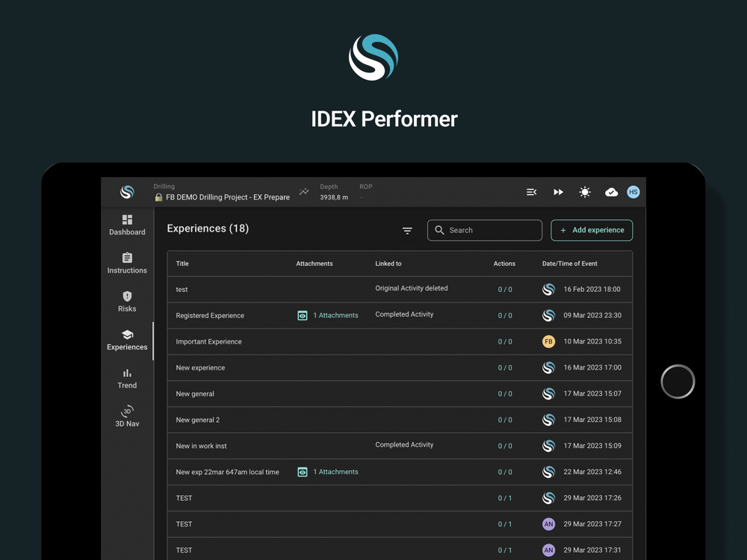The width and height of the screenshot is (747, 560).
Task: Open the Dashboard sidebar item
Action: coord(127,225)
